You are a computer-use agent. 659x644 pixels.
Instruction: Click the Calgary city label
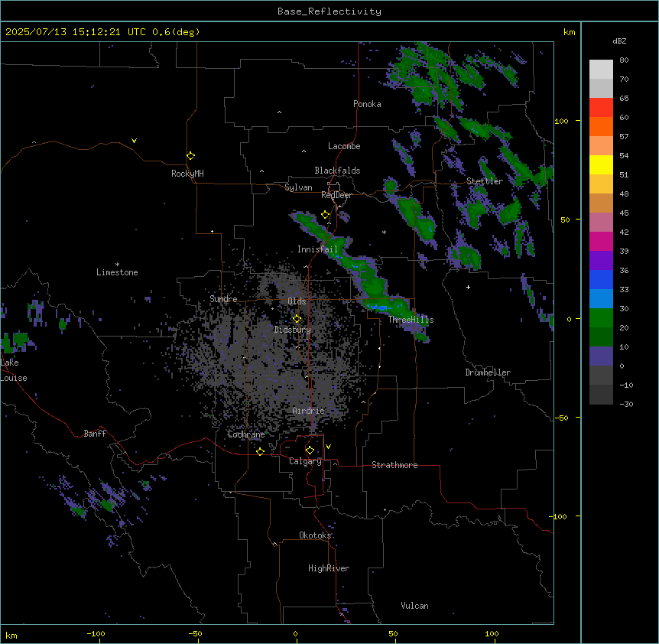[306, 461]
